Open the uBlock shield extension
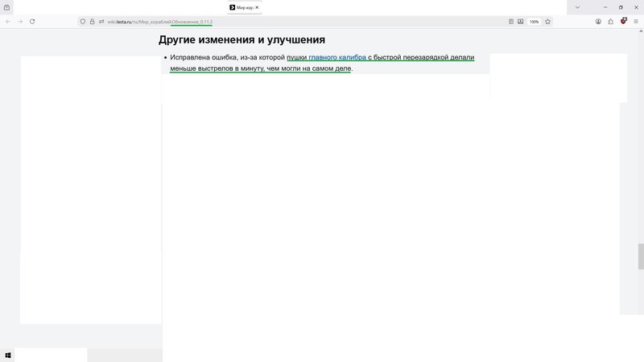644x362 pixels. [x=623, y=21]
